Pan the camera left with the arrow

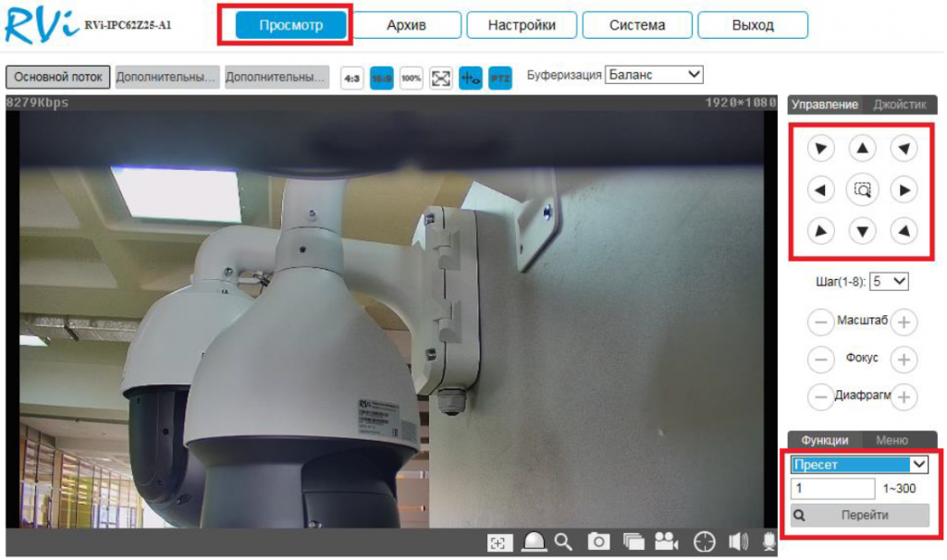click(820, 190)
